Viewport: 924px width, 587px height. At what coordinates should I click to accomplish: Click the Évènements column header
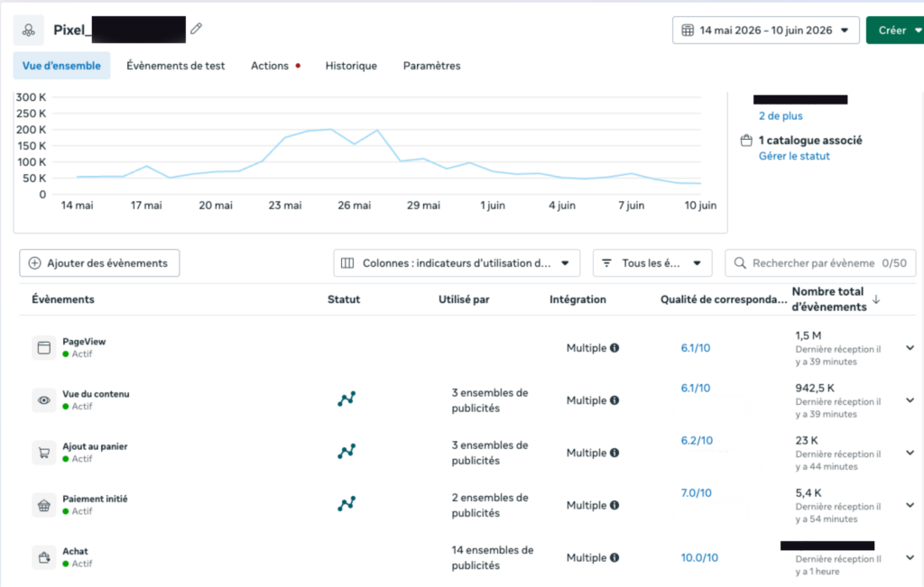[63, 299]
